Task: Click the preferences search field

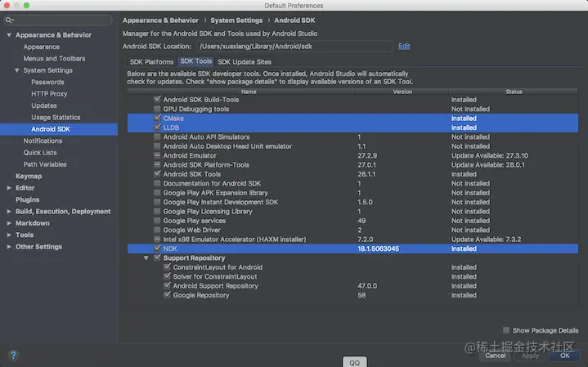Action: 58,20
